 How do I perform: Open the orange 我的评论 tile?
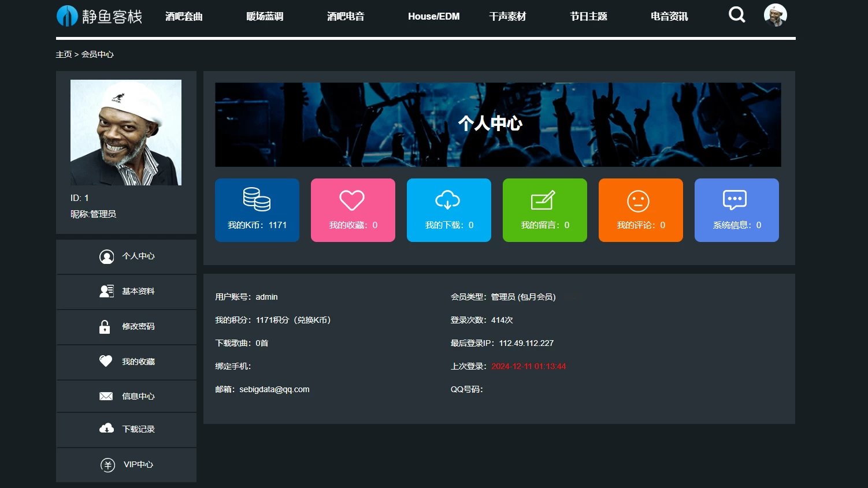coord(641,210)
